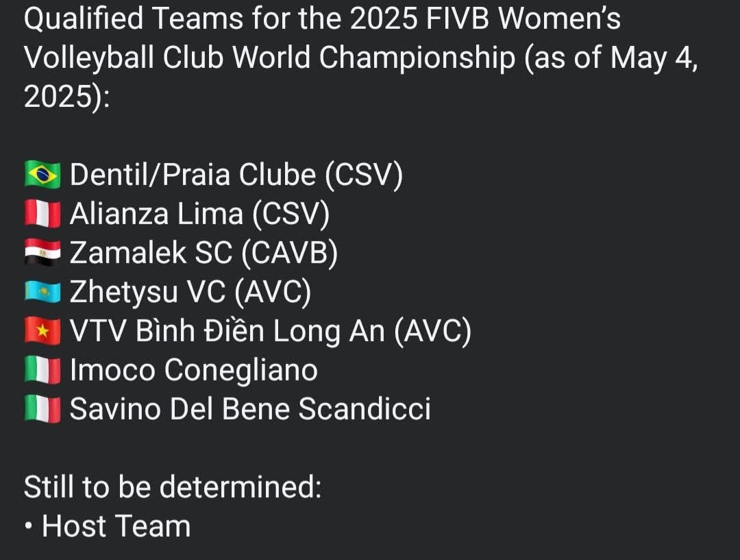Click the Italy flag beside Imoco Conegliano
This screenshot has height=560, width=740.
(42, 370)
